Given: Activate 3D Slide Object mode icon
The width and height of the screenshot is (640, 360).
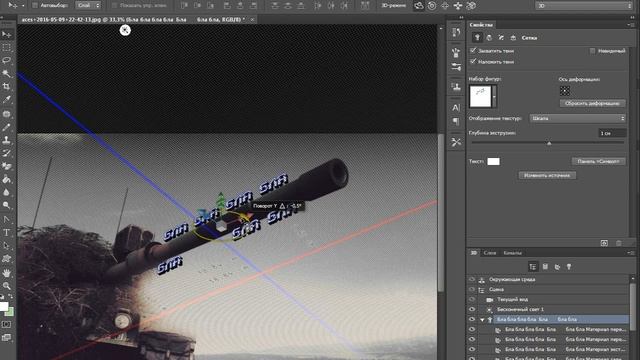Looking at the screenshot, I should [x=458, y=6].
